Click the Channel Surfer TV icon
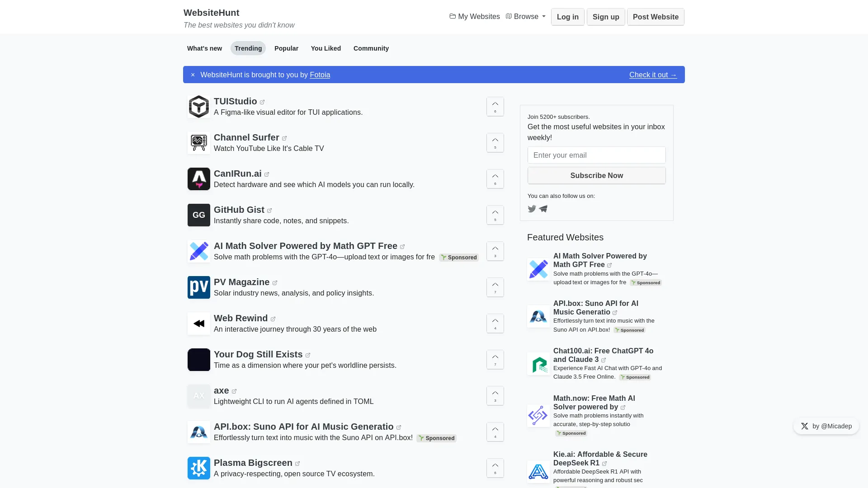 (x=199, y=143)
